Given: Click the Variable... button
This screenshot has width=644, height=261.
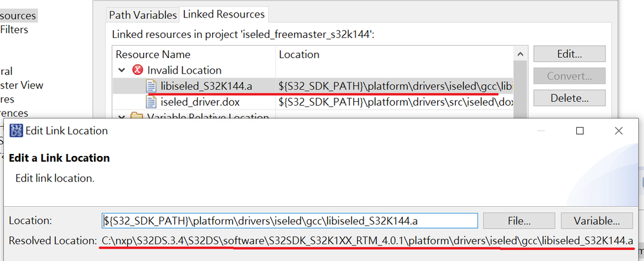Looking at the screenshot, I should point(597,221).
